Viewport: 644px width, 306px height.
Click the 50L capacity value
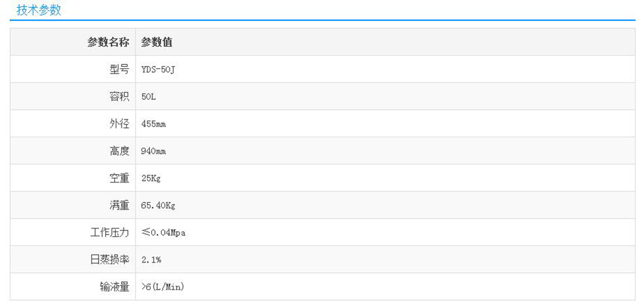click(149, 97)
